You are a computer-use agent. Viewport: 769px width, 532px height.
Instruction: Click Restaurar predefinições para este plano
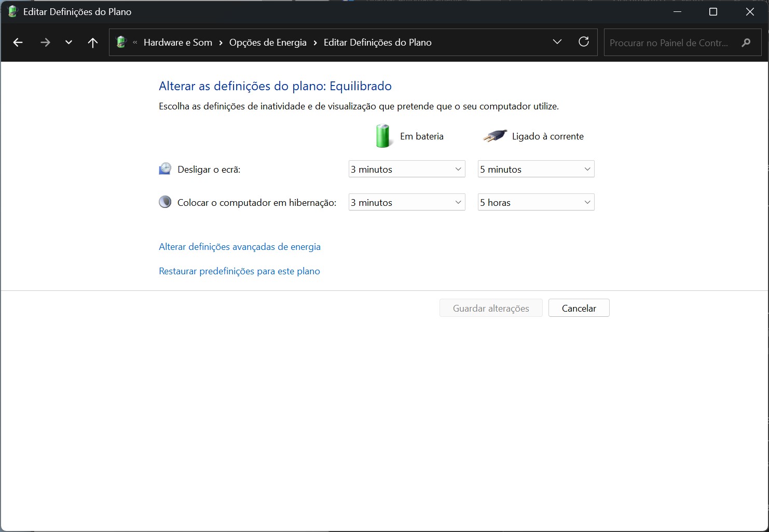239,271
